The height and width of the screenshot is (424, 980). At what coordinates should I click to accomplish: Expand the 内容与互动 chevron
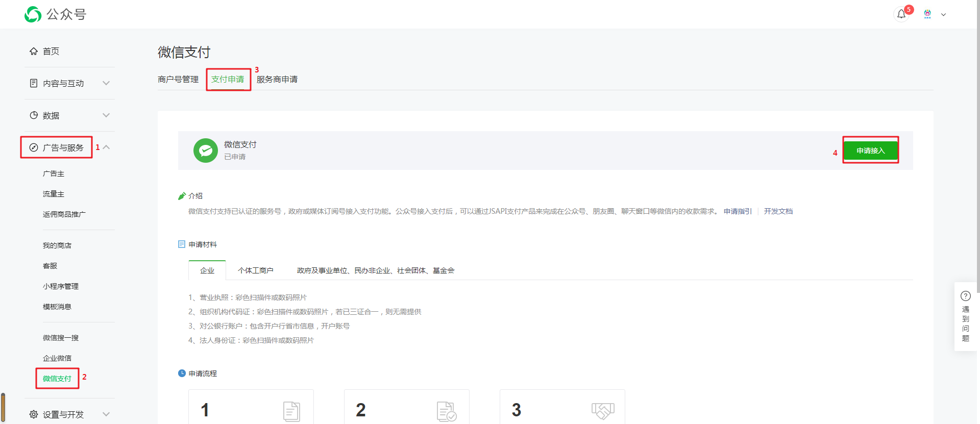tap(106, 83)
